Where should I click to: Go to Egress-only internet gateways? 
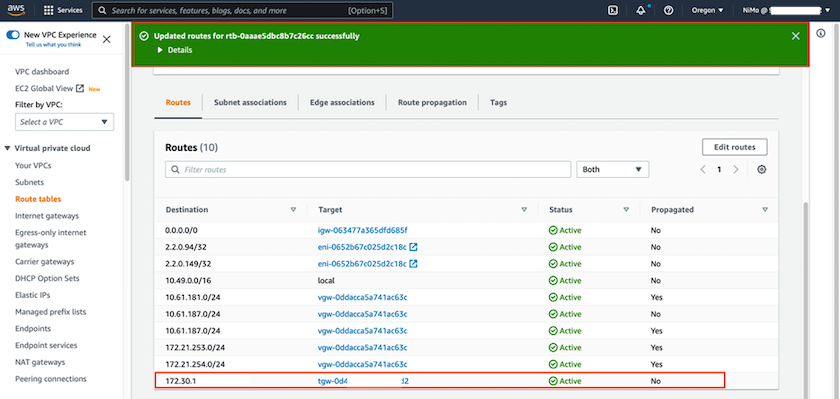click(x=50, y=239)
